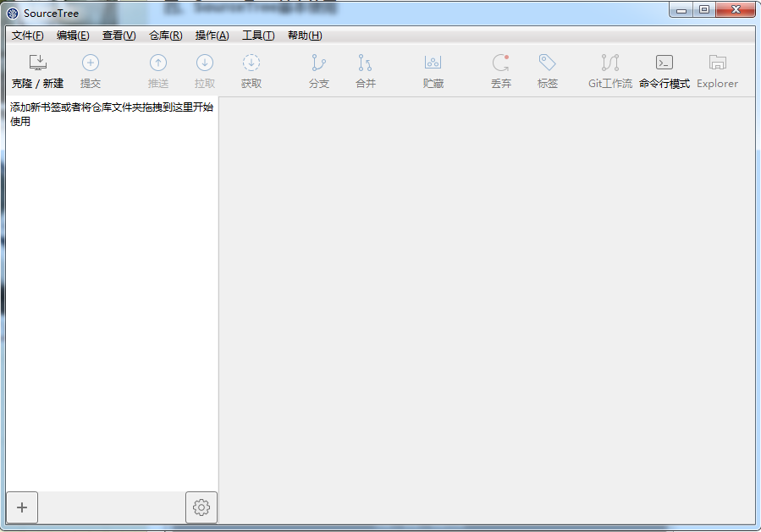Expand the Tools (工具) menu
This screenshot has width=761, height=532.
point(258,36)
